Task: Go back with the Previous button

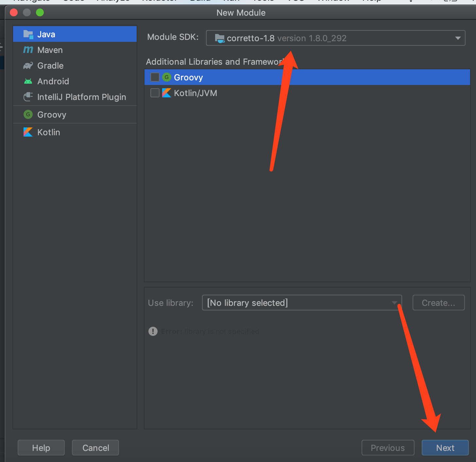Action: point(388,448)
